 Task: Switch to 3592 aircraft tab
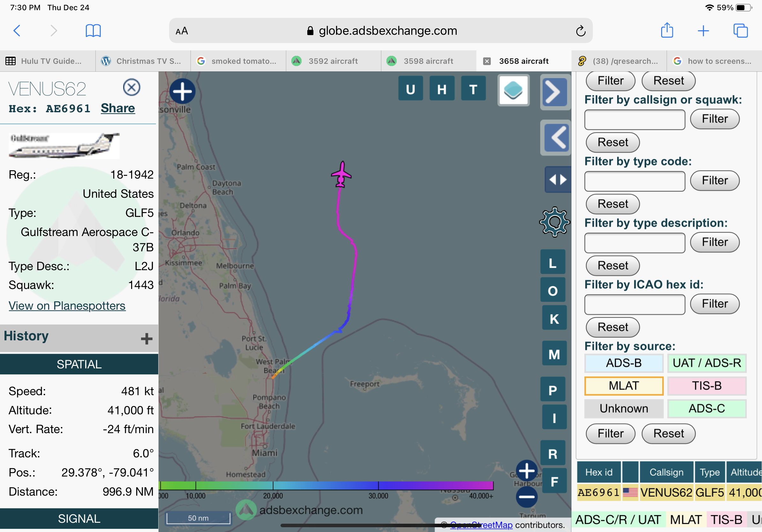click(333, 61)
